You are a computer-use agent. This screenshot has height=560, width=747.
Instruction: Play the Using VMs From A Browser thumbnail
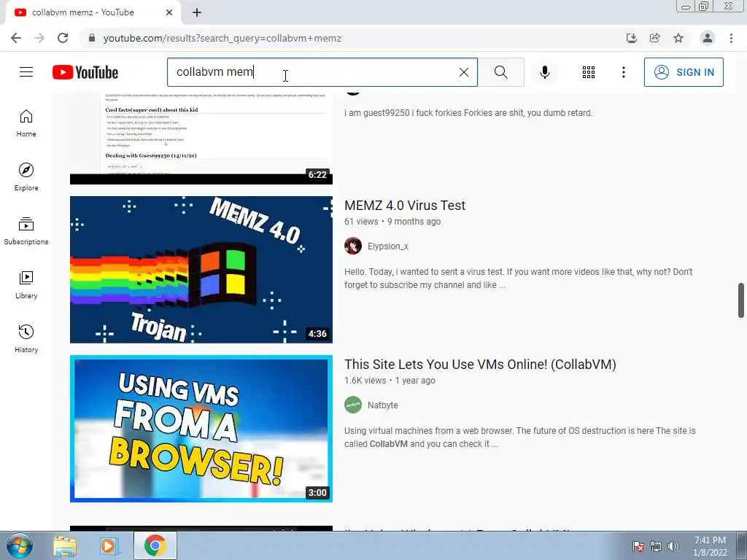[201, 429]
